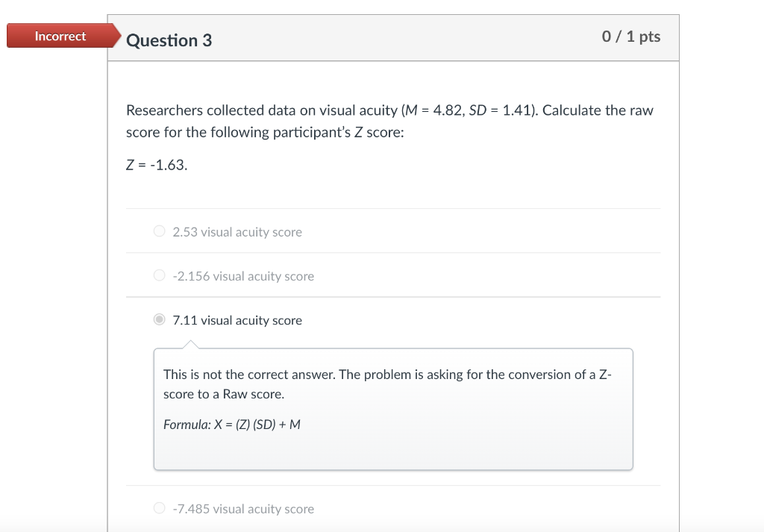Image resolution: width=764 pixels, height=532 pixels.
Task: Click the selected 7.11 radio button
Action: click(159, 319)
